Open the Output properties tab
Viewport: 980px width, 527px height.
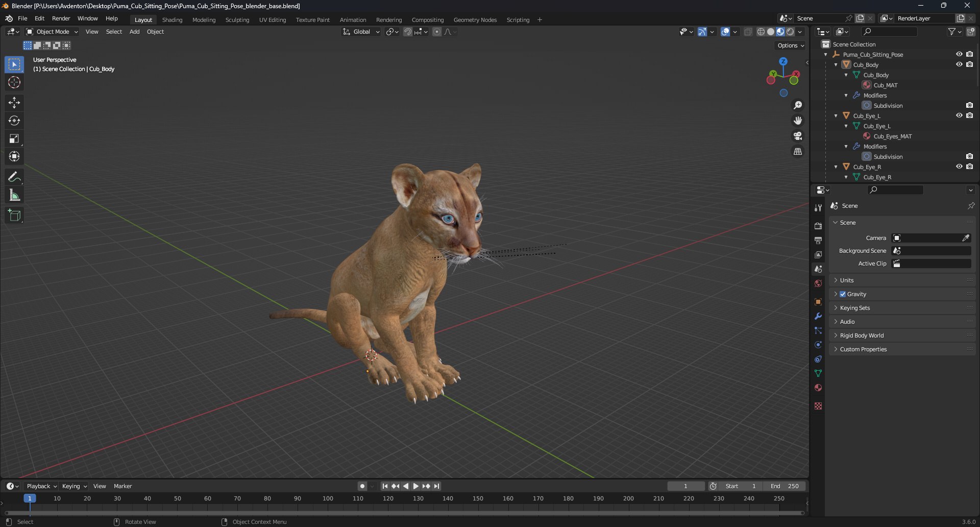pos(818,240)
